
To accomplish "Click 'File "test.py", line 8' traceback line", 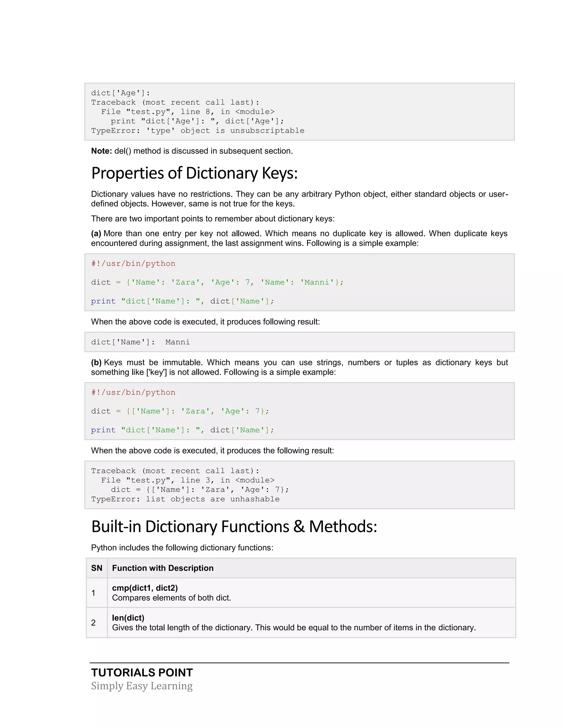I will [x=188, y=112].
